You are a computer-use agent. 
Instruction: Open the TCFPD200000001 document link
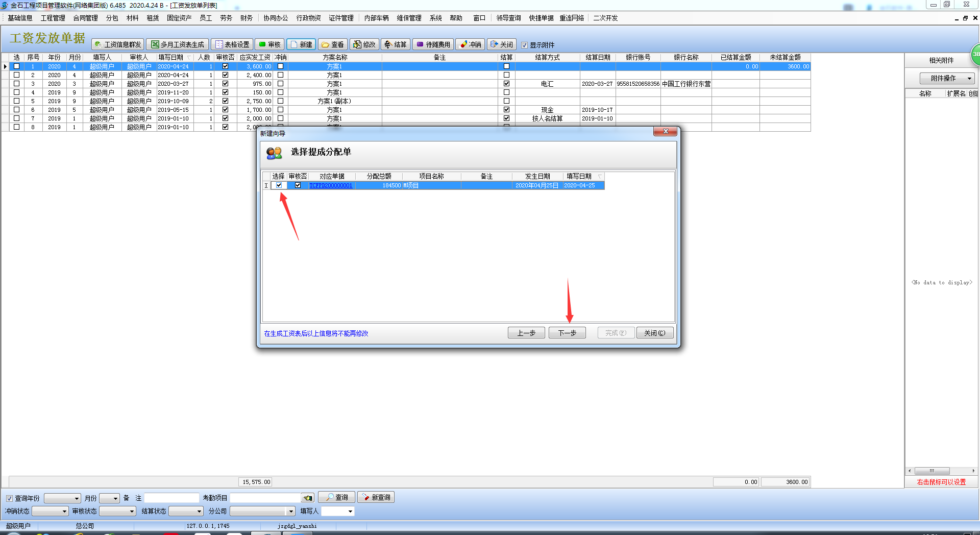click(x=331, y=185)
